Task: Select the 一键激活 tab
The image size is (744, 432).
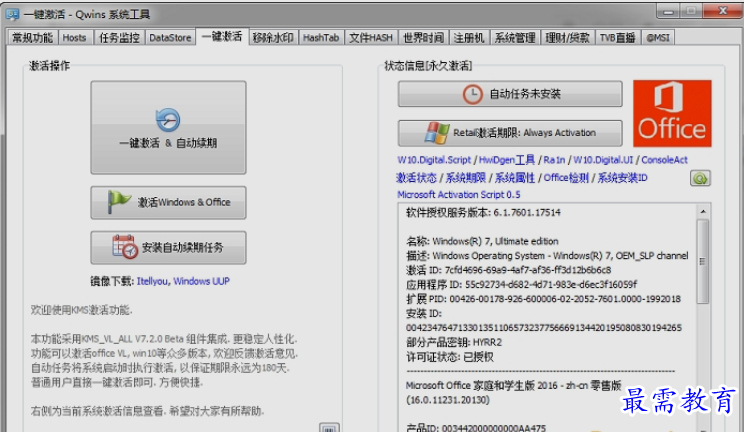Action: pyautogui.click(x=222, y=37)
